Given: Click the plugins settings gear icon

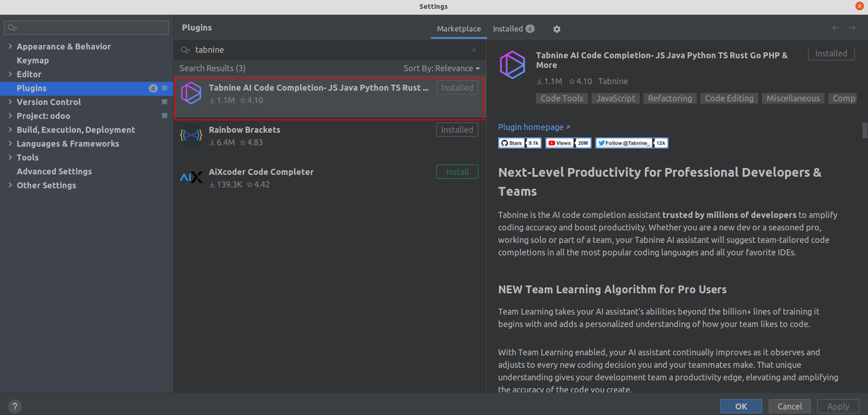Looking at the screenshot, I should click(x=556, y=29).
